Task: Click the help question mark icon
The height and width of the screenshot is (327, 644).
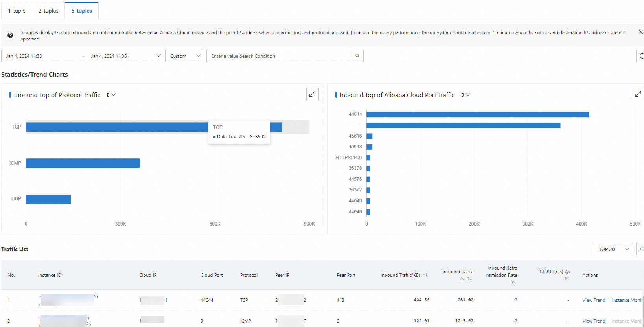Action: click(10, 35)
